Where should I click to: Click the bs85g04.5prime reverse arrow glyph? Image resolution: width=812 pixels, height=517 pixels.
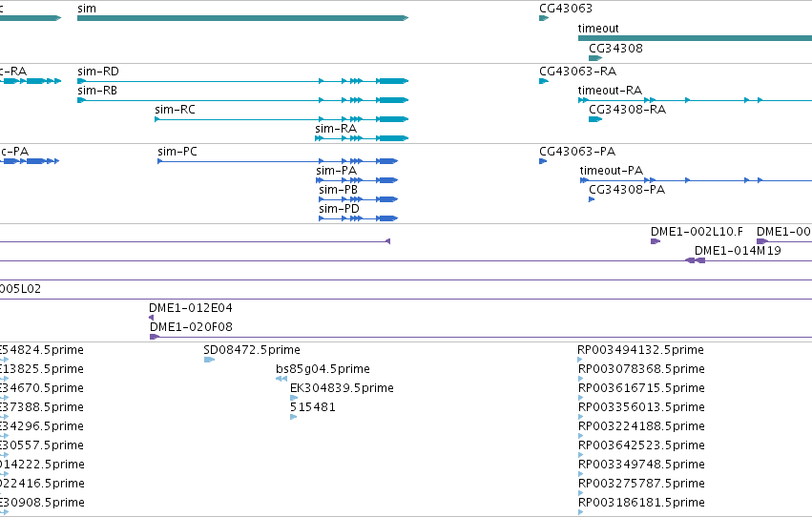(281, 379)
